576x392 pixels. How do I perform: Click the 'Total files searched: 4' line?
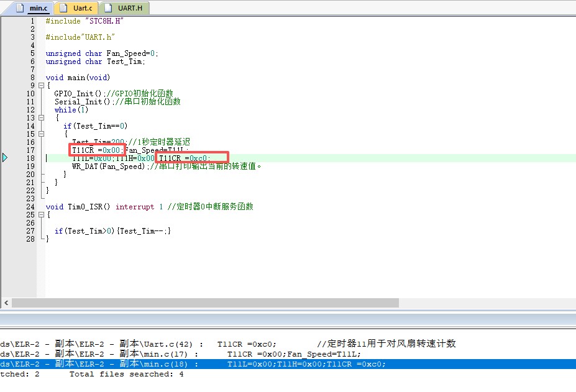126,374
